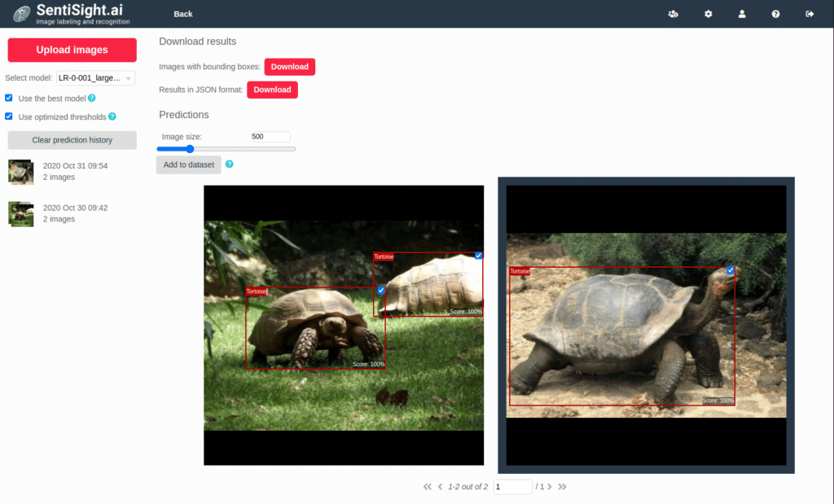The image size is (834, 504).
Task: Open the user profile icon
Action: [741, 14]
